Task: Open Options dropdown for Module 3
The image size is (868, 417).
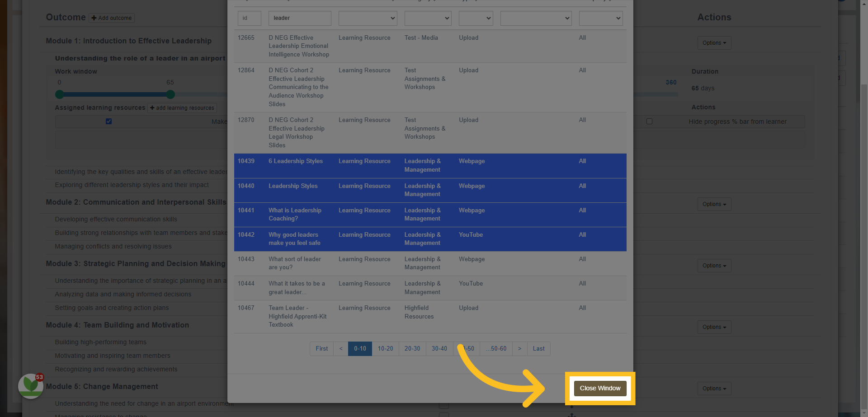Action: (x=714, y=266)
